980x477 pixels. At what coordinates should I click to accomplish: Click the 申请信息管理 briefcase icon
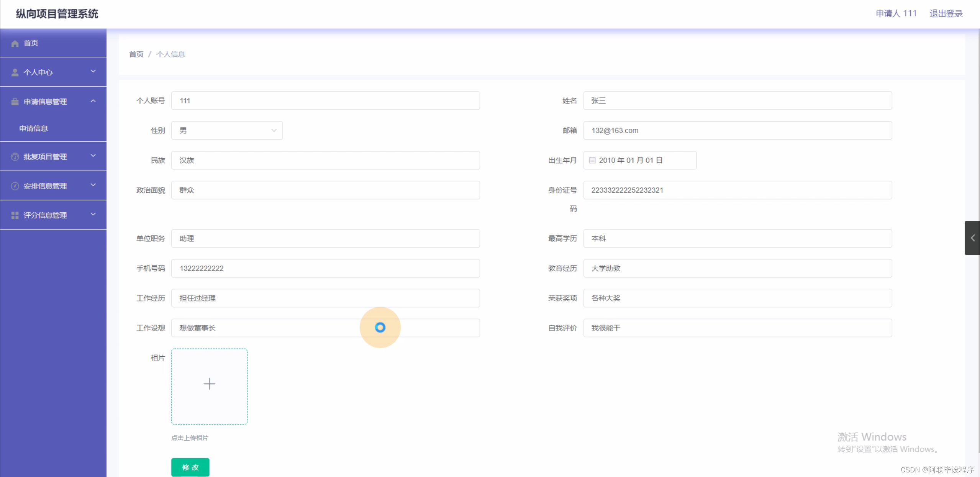tap(15, 101)
